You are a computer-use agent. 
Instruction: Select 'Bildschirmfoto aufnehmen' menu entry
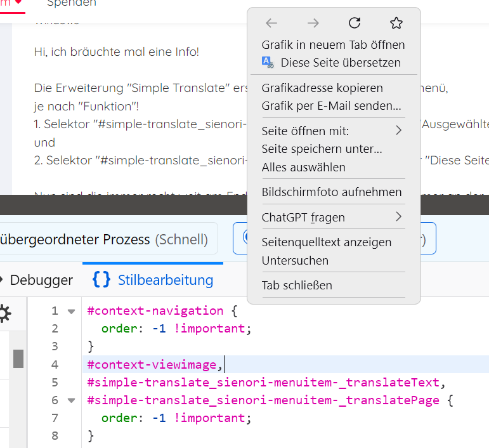[x=332, y=192]
